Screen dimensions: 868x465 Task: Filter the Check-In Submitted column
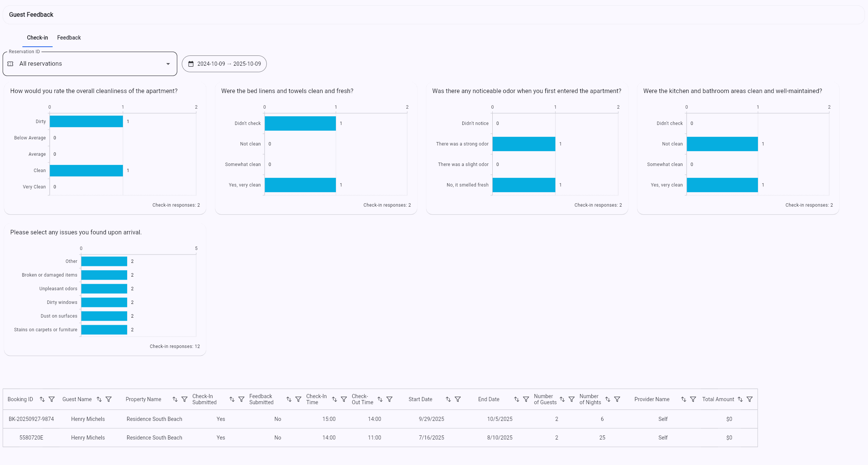click(x=241, y=399)
